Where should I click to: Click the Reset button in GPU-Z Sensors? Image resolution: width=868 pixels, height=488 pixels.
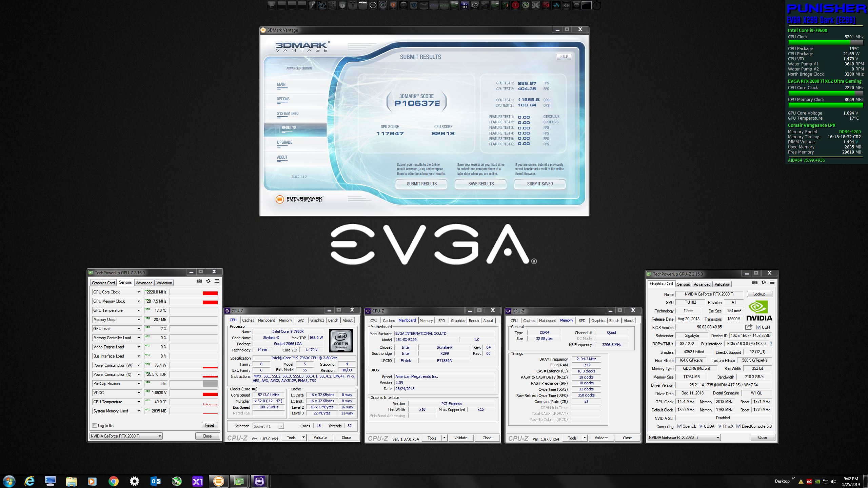tap(209, 425)
